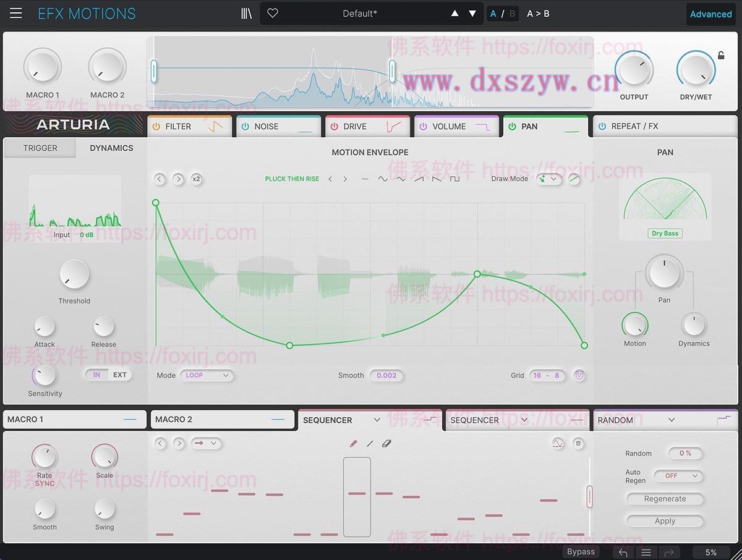Click the curve draw round button
Screen dimensions: 742x560
tap(574, 179)
